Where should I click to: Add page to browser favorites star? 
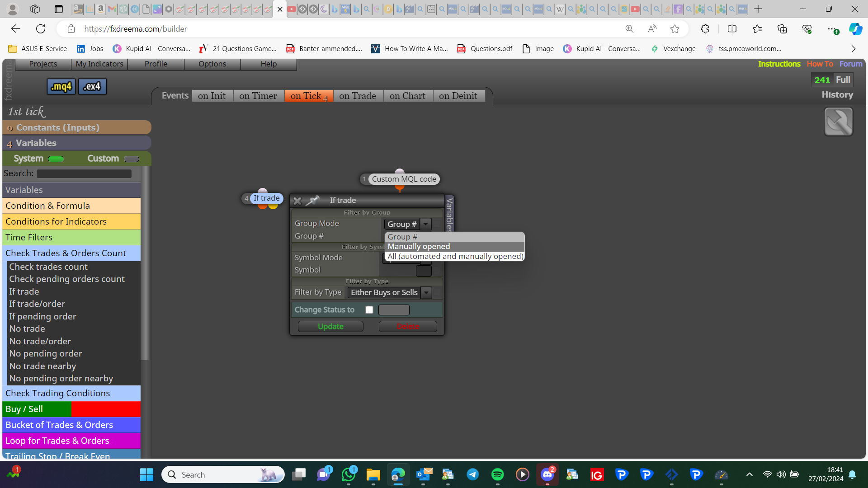click(675, 29)
